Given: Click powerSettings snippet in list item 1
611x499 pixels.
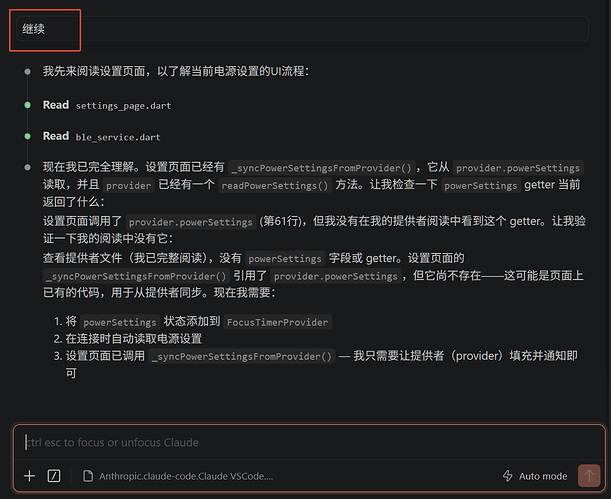Looking at the screenshot, I should 120,322.
